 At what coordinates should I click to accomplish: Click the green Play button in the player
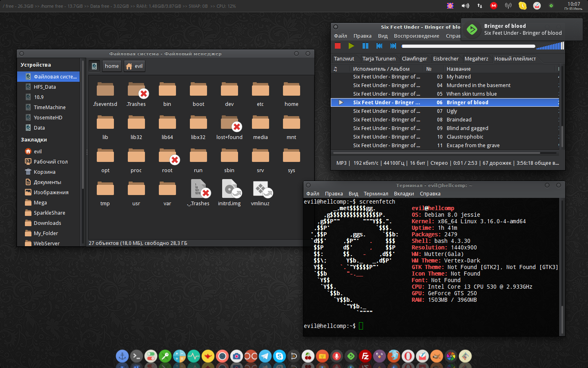tap(351, 46)
